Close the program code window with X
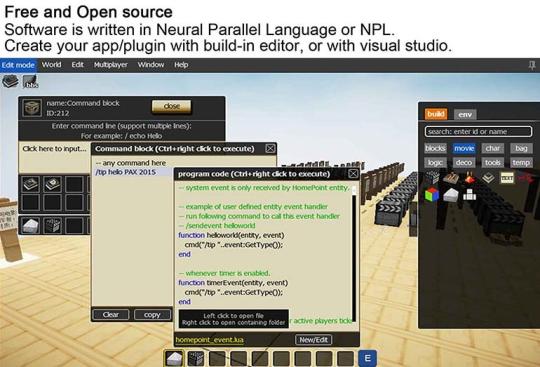This screenshot has height=367, width=540. (x=353, y=174)
